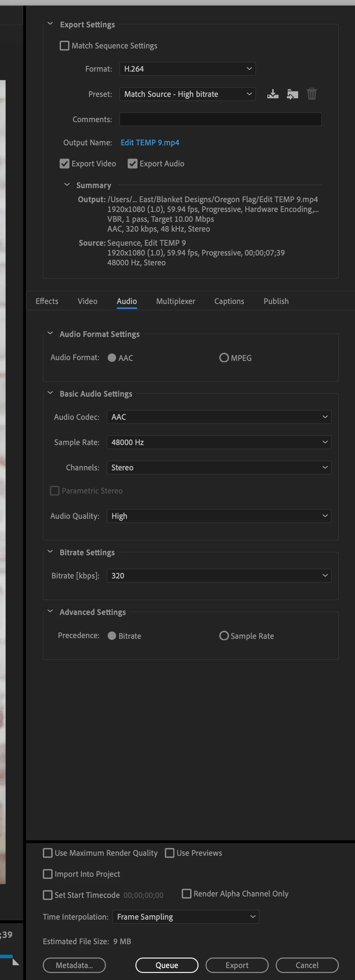Click the Save Preset icon
Image resolution: width=355 pixels, height=980 pixels.
coord(273,94)
